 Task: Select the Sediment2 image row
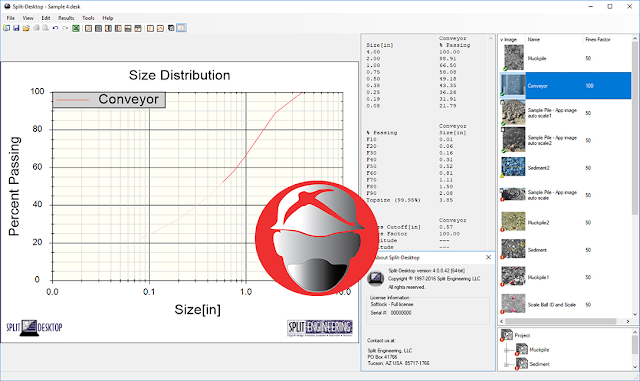coord(565,168)
